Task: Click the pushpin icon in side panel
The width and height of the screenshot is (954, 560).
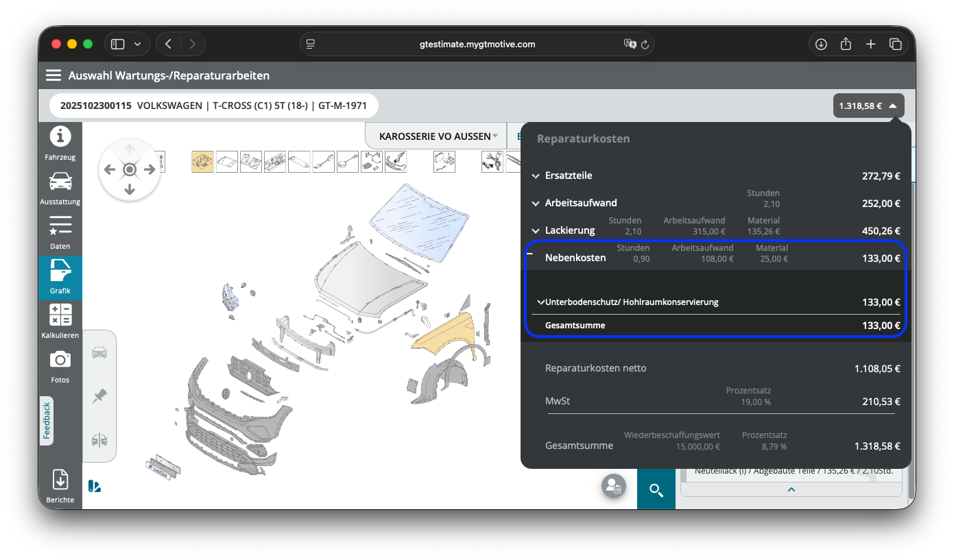Action: click(99, 396)
